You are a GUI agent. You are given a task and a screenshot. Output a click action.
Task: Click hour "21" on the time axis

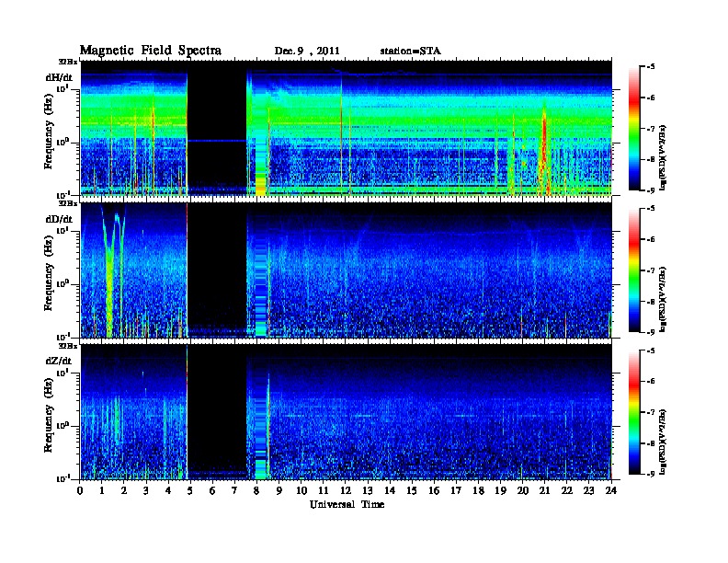544,490
